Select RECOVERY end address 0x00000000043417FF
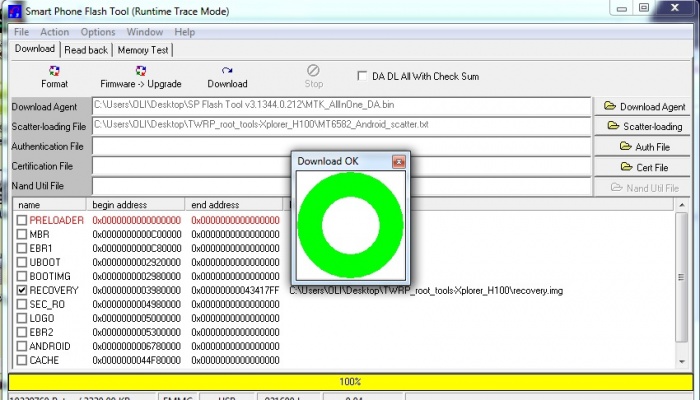Image resolution: width=700 pixels, height=400 pixels. coord(235,291)
